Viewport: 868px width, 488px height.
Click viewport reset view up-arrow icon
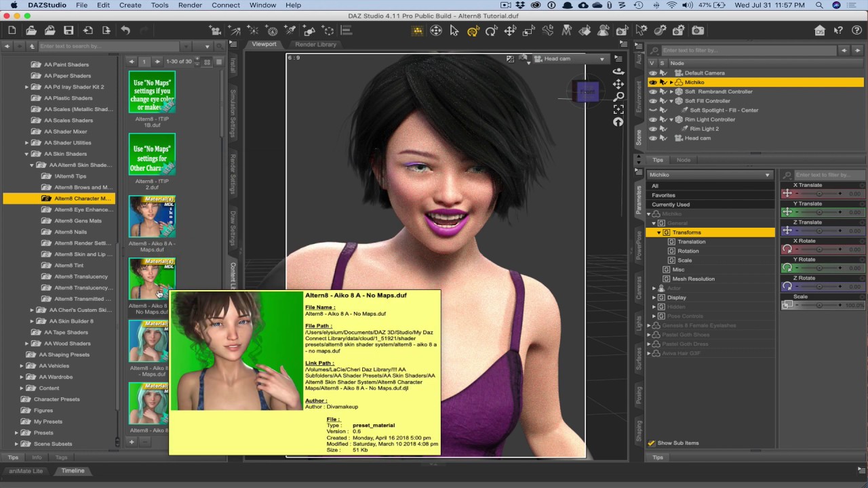pyautogui.click(x=618, y=122)
